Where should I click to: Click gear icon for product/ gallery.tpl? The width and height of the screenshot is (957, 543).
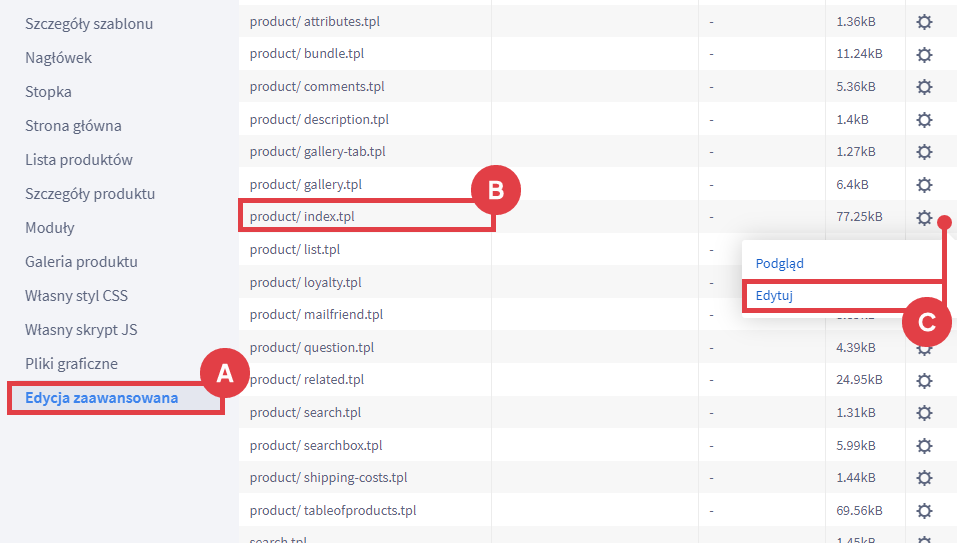click(x=924, y=185)
